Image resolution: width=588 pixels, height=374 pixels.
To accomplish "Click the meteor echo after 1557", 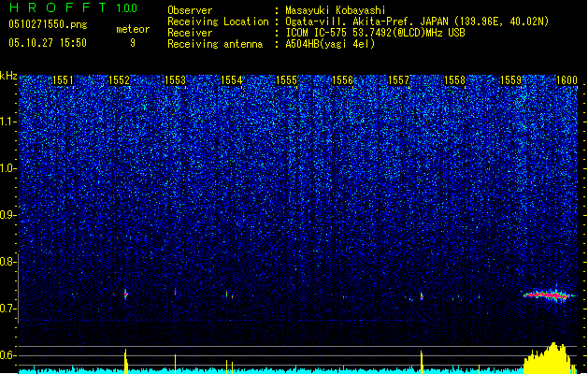I will click(422, 296).
